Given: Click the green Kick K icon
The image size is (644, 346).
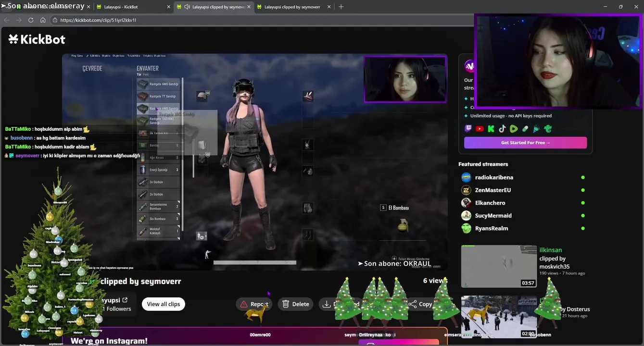Looking at the screenshot, I should click(x=491, y=129).
